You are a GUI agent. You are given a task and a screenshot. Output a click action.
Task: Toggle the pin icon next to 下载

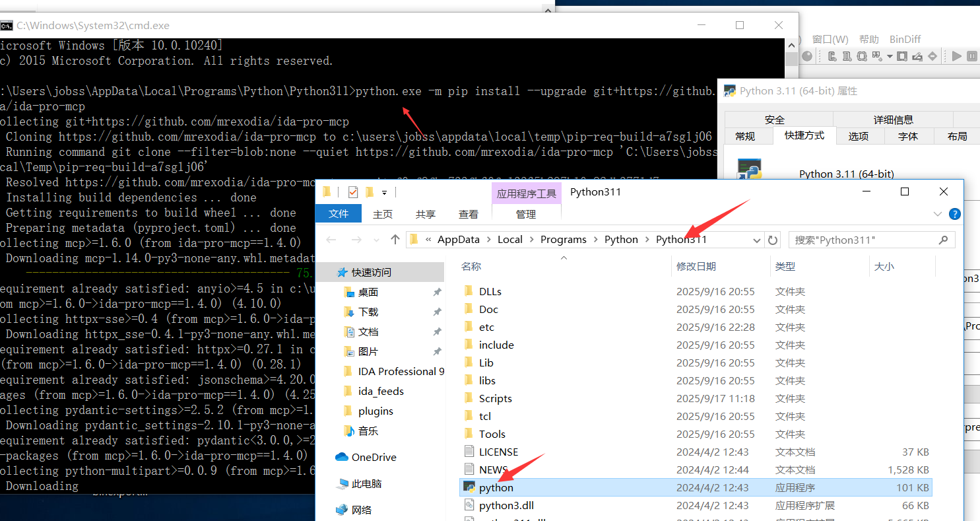[437, 312]
